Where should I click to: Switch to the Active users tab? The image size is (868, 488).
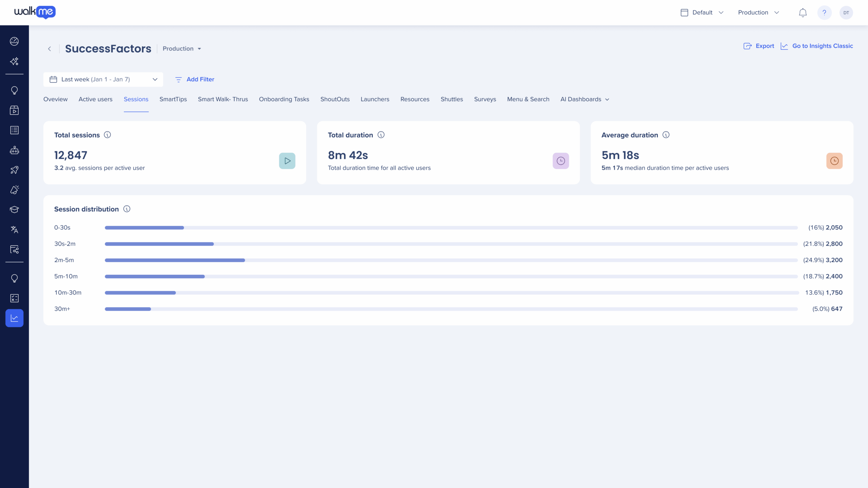[95, 99]
